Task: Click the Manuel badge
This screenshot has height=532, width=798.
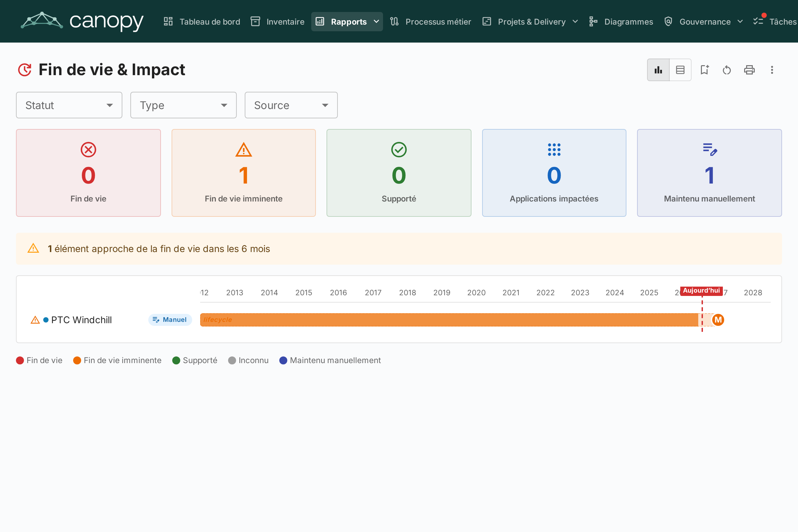Action: (170, 320)
